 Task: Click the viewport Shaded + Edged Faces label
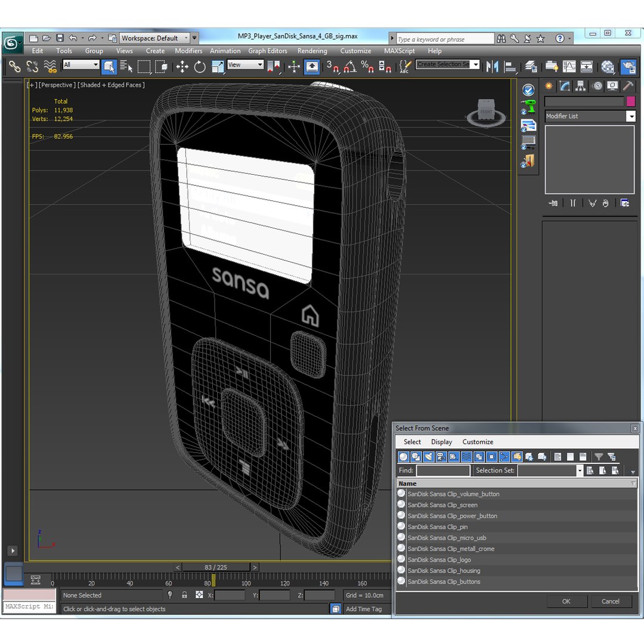tap(111, 85)
